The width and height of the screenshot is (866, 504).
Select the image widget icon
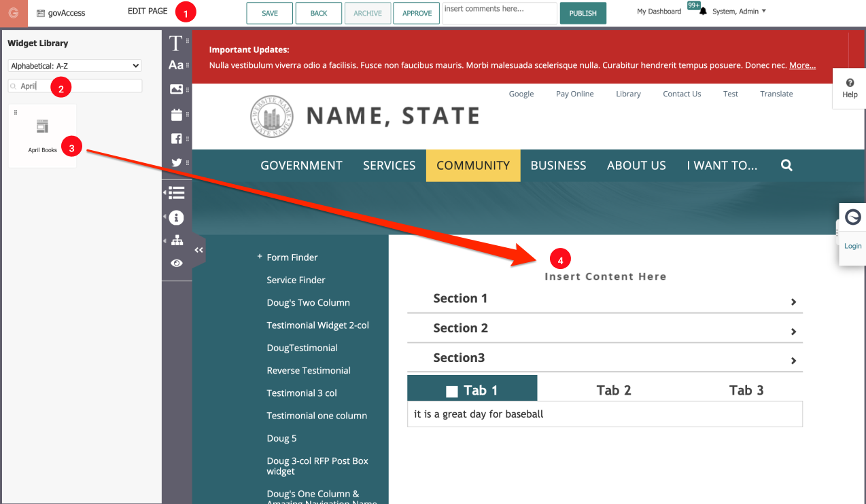click(176, 89)
